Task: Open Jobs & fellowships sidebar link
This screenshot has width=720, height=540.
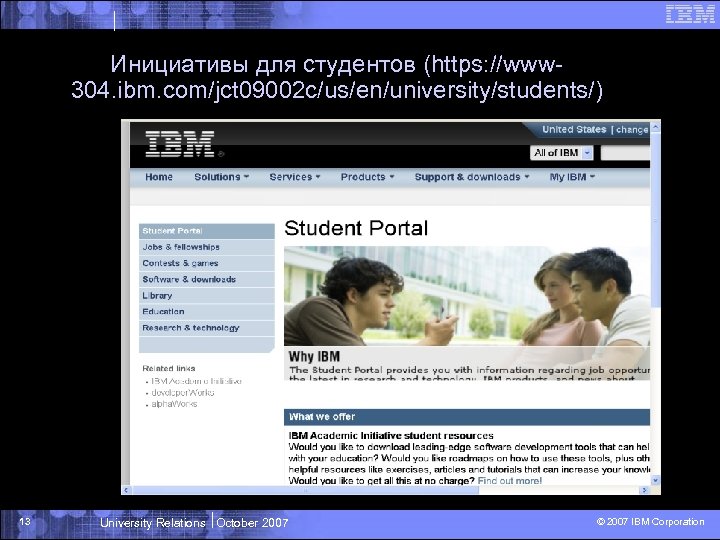Action: click(207, 247)
